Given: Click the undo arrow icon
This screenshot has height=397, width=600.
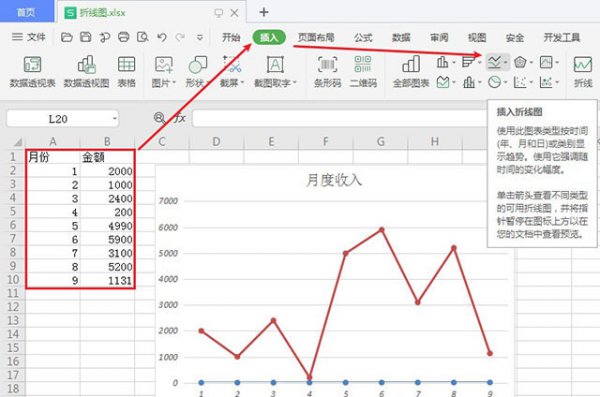Looking at the screenshot, I should tap(162, 37).
